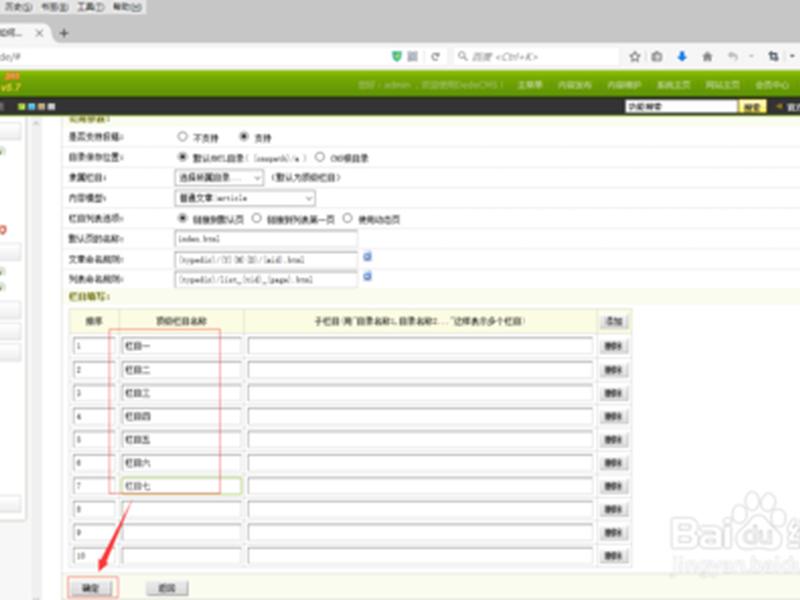
Task: Click the function search field in dark bar
Action: coord(682,106)
